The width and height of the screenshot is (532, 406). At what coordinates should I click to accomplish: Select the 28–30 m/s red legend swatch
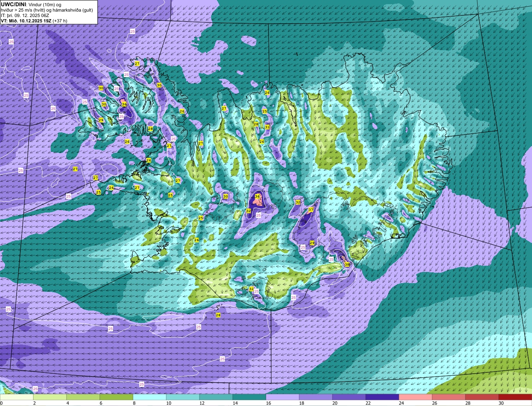point(482,397)
